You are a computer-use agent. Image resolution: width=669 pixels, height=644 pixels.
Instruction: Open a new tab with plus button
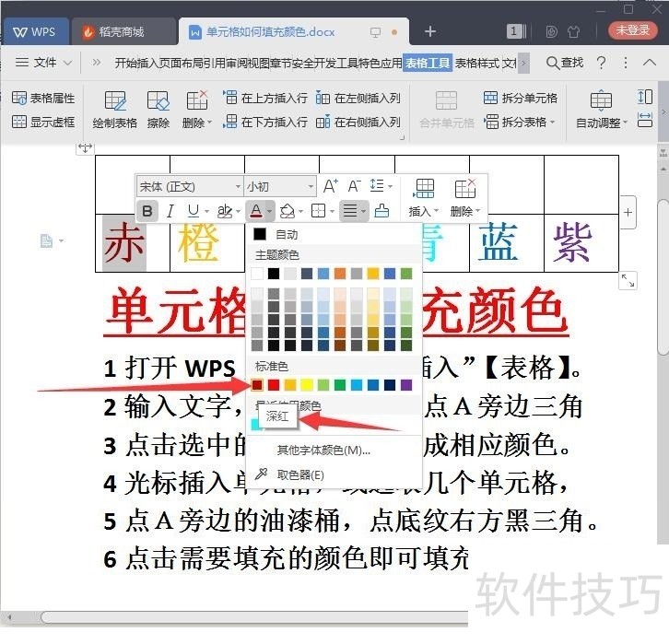click(x=430, y=31)
